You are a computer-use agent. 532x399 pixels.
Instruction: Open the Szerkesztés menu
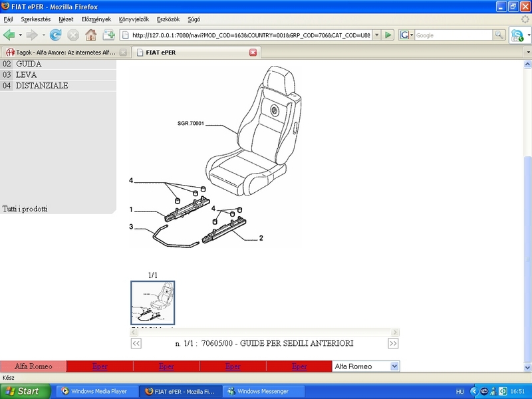(x=36, y=19)
